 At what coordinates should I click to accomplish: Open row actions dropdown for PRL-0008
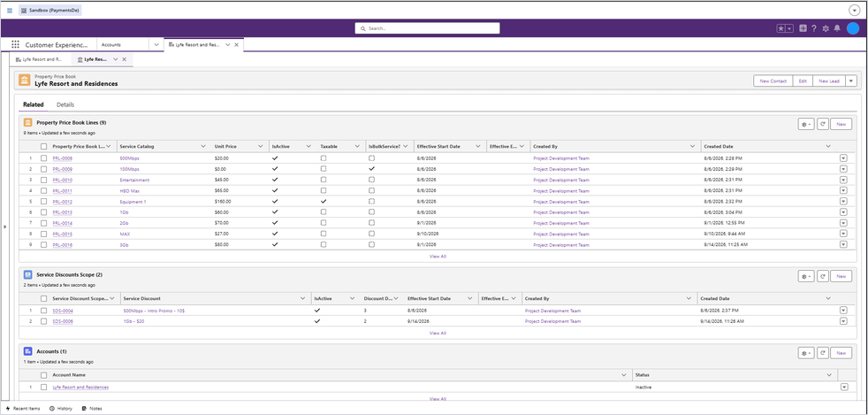coord(843,158)
